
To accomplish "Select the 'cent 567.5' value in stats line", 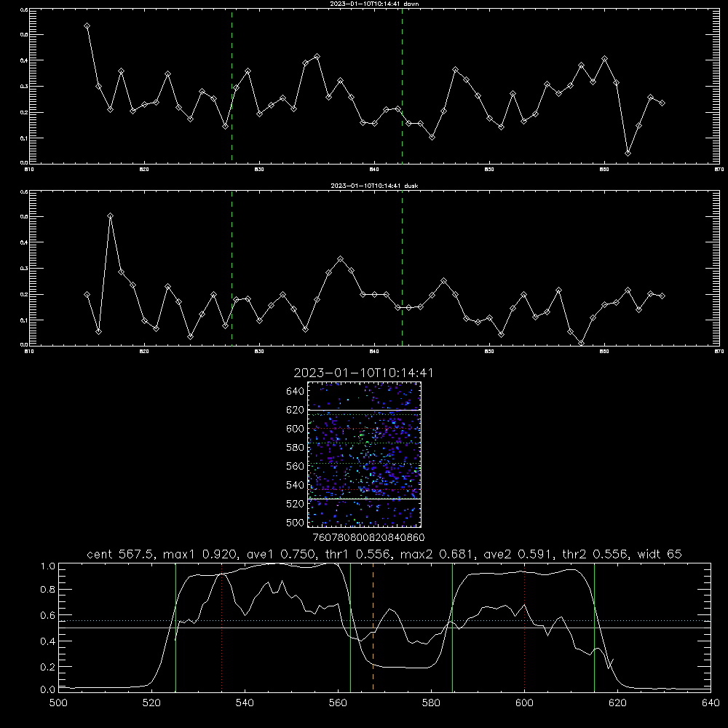I will 122,554.
